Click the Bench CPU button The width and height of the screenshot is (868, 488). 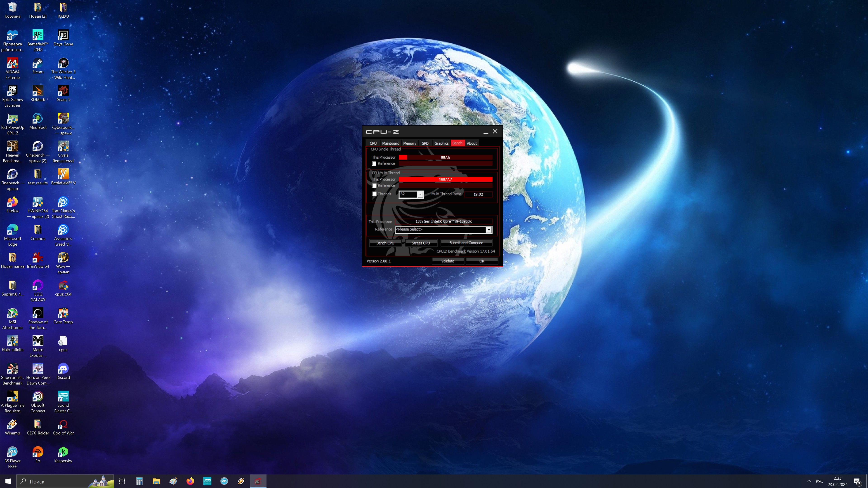385,243
